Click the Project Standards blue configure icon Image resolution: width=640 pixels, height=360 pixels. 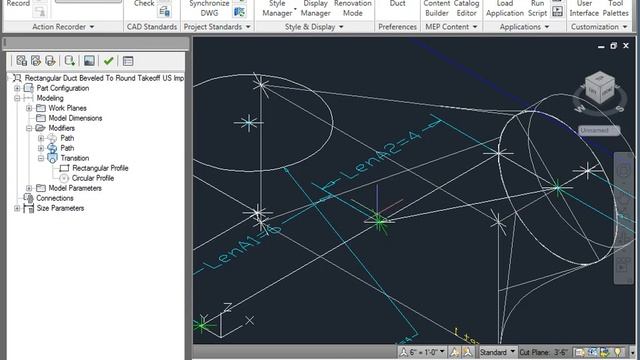[x=239, y=12]
